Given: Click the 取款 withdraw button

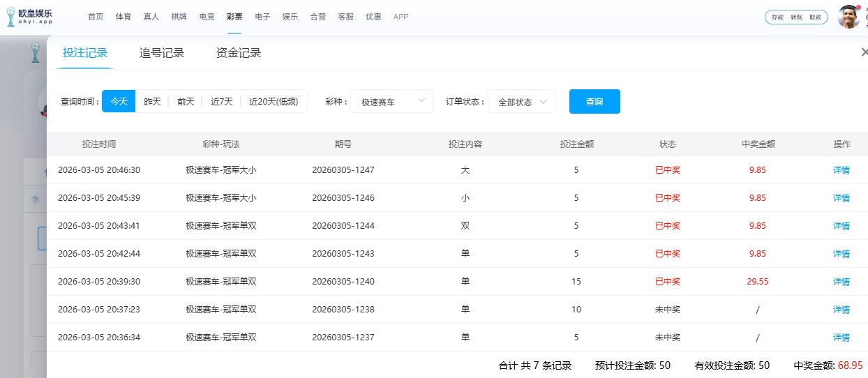Looking at the screenshot, I should (x=815, y=17).
